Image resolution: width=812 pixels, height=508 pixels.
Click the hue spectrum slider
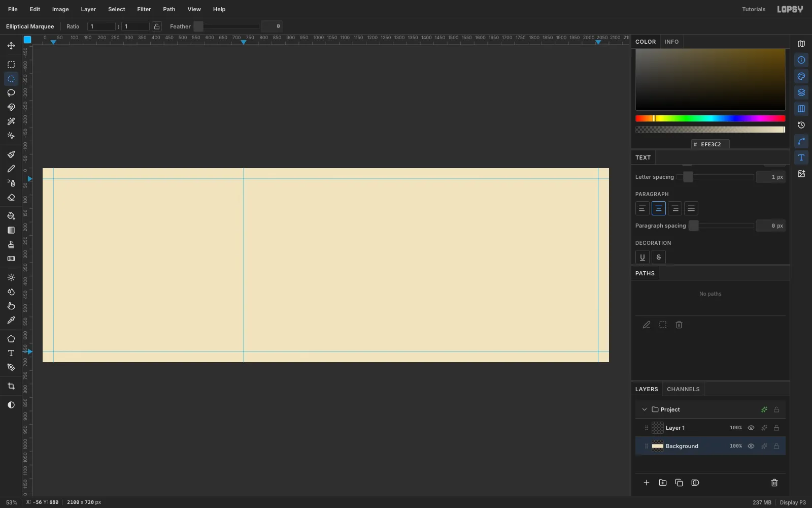coord(710,118)
